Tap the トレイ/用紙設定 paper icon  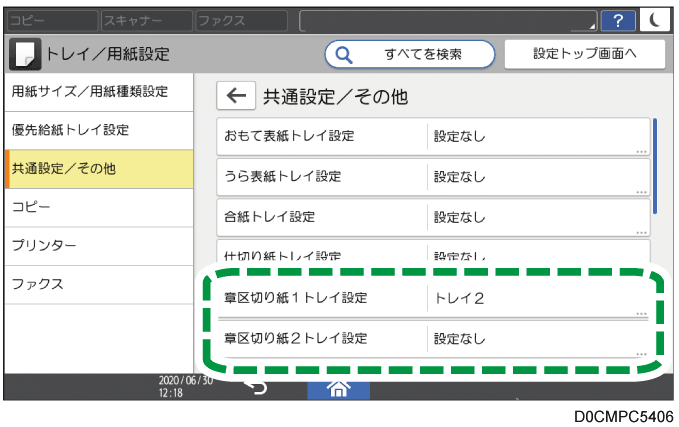click(26, 54)
